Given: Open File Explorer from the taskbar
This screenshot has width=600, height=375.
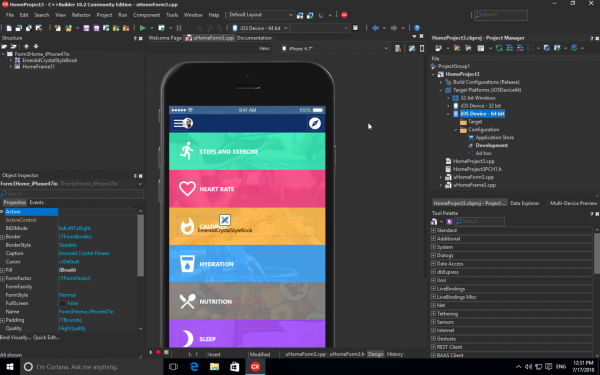Looking at the screenshot, I should [x=214, y=367].
